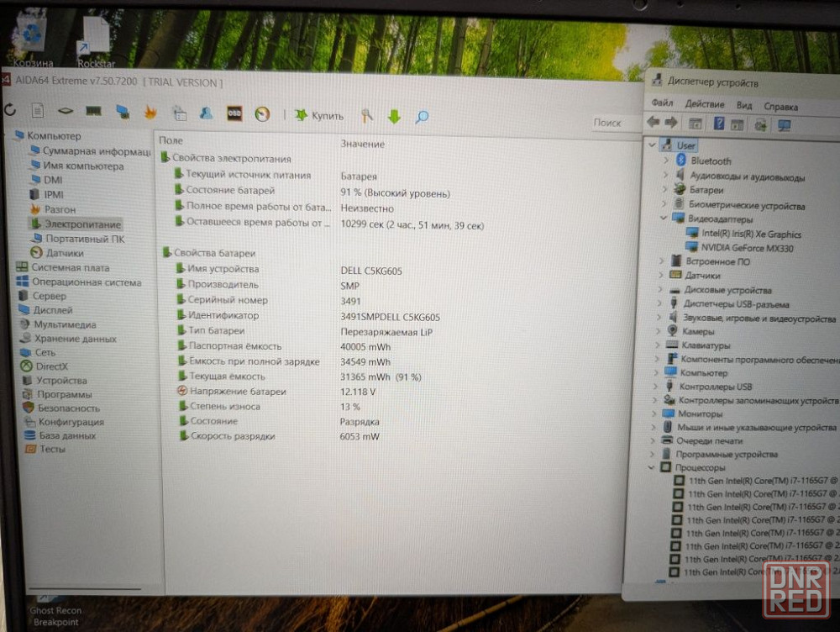Collapse the User root node in Device Manager

coord(652,145)
